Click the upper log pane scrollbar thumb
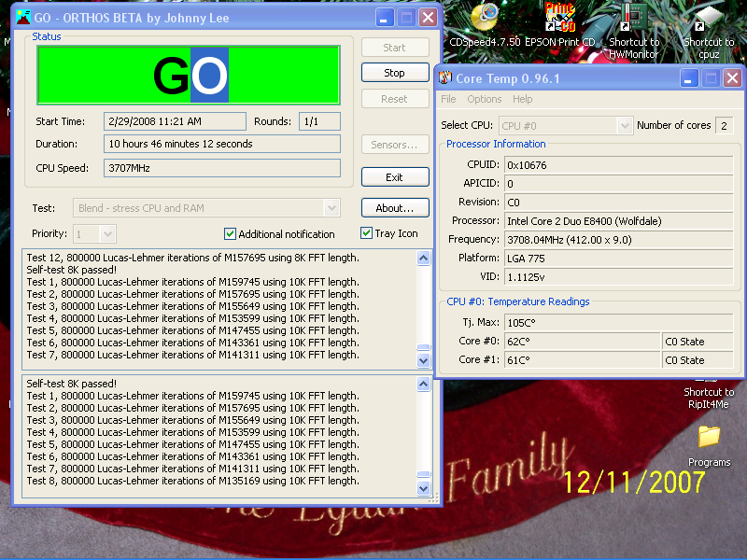747x560 pixels. click(x=424, y=347)
